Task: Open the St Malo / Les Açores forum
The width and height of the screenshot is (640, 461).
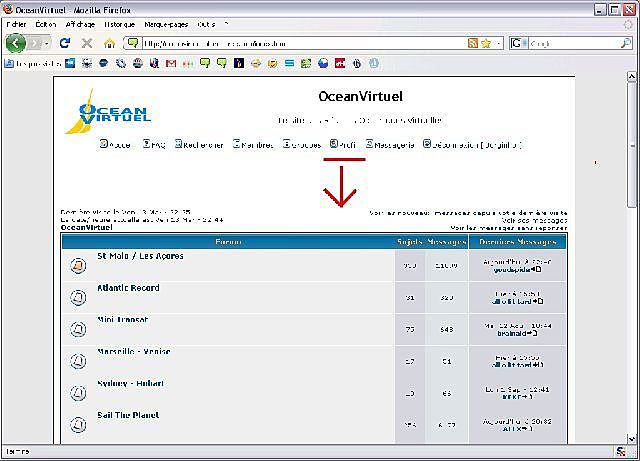Action: coord(140,256)
